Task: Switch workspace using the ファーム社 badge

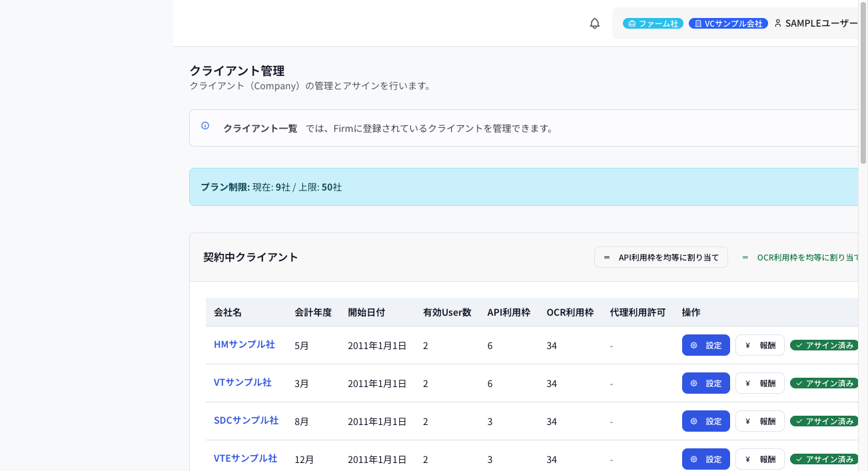Action: coord(653,23)
